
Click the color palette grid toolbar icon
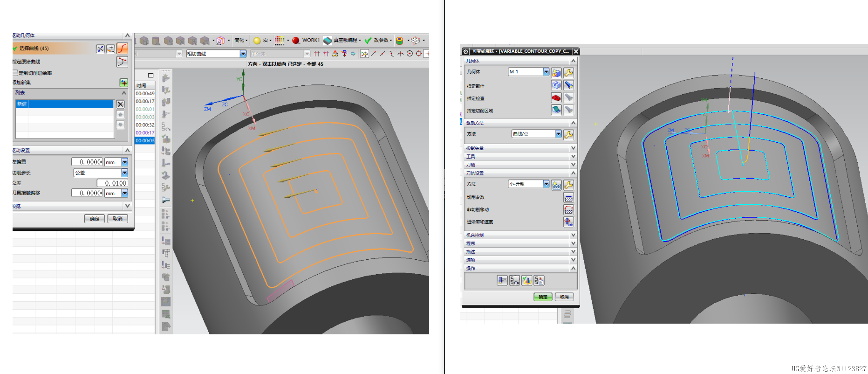tap(280, 41)
